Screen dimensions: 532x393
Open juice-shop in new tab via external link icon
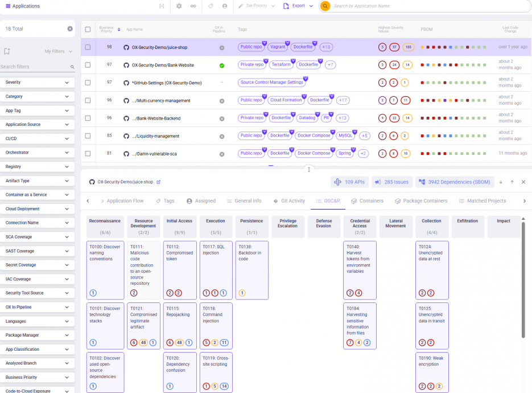point(159,182)
